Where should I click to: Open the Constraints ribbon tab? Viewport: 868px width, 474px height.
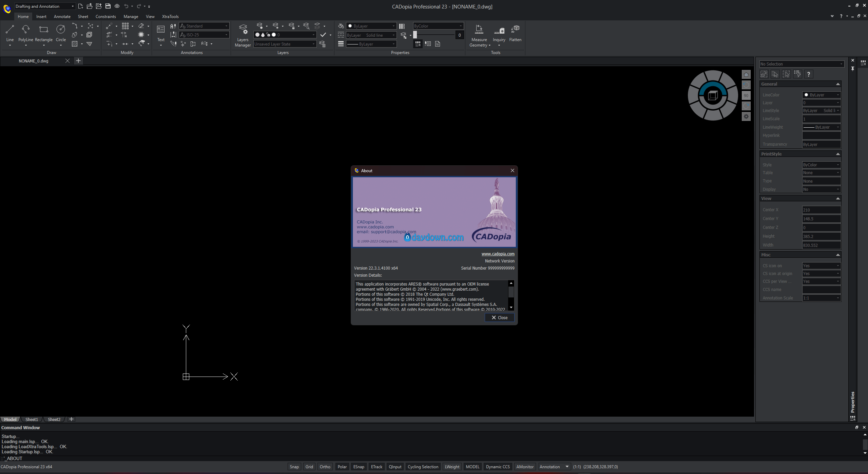coord(105,16)
